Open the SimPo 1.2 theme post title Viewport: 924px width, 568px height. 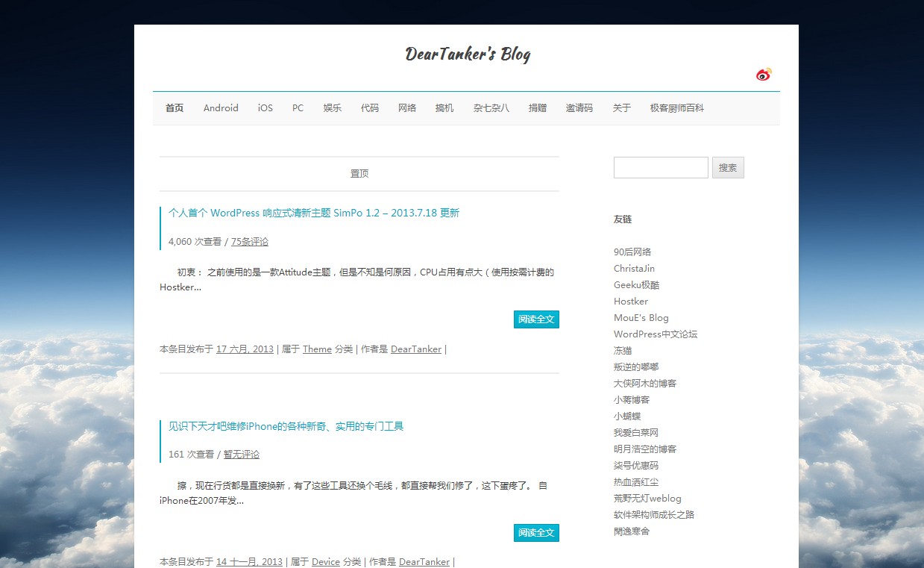[x=314, y=213]
